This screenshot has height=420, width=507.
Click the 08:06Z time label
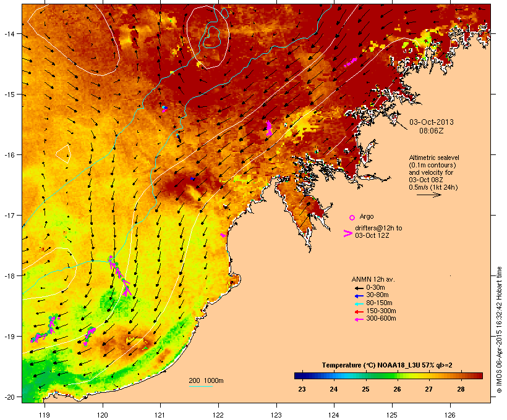[x=432, y=131]
